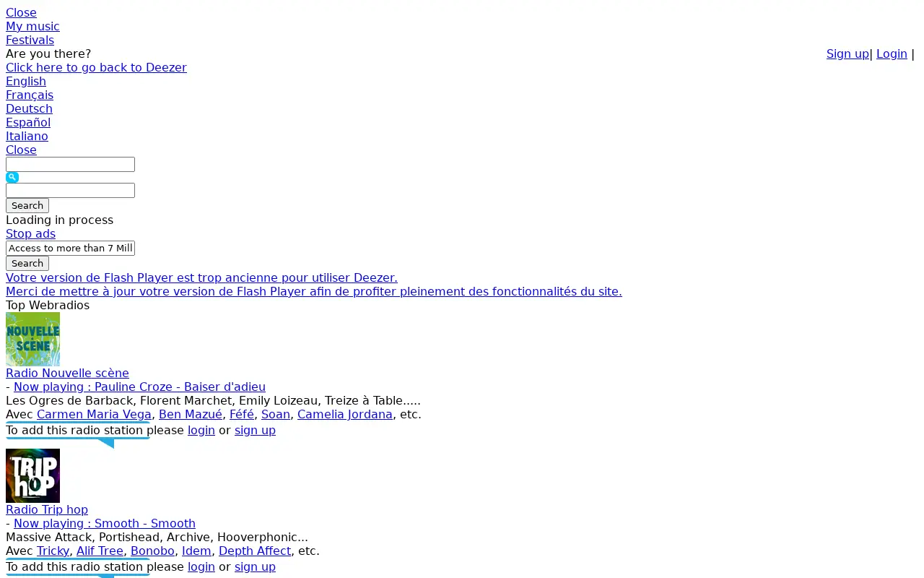
Task: Click 'Massive Attack, Portishead, Archive' text
Action: pyautogui.click(x=157, y=537)
